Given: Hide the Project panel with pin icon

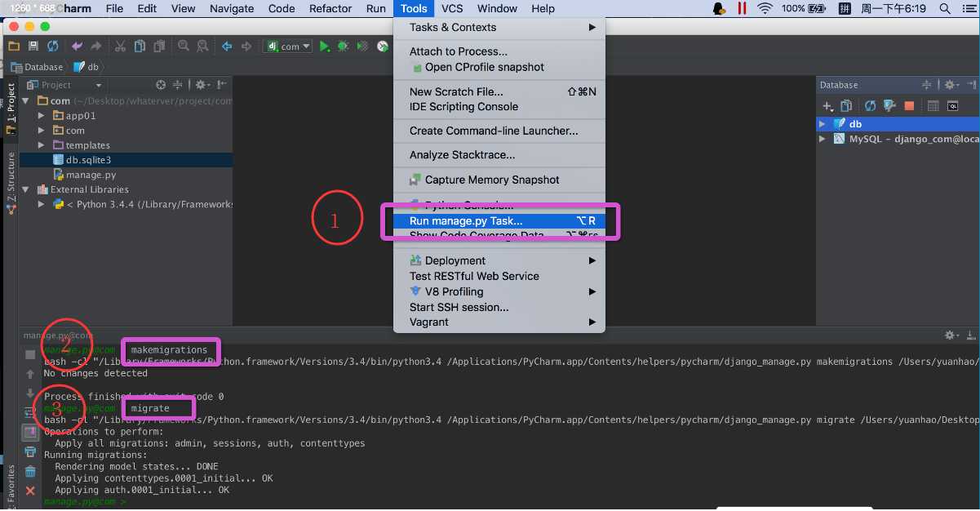Looking at the screenshot, I should point(222,85).
